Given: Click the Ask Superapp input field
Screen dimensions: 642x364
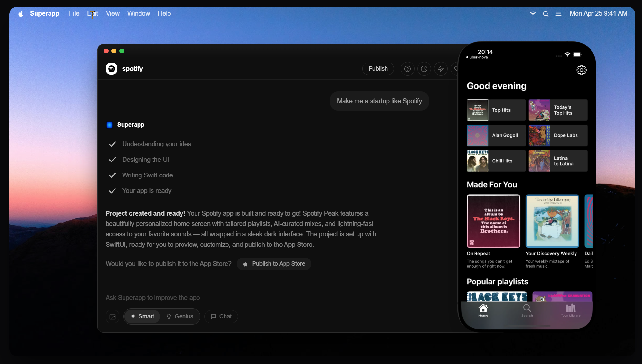Looking at the screenshot, I should [x=277, y=298].
